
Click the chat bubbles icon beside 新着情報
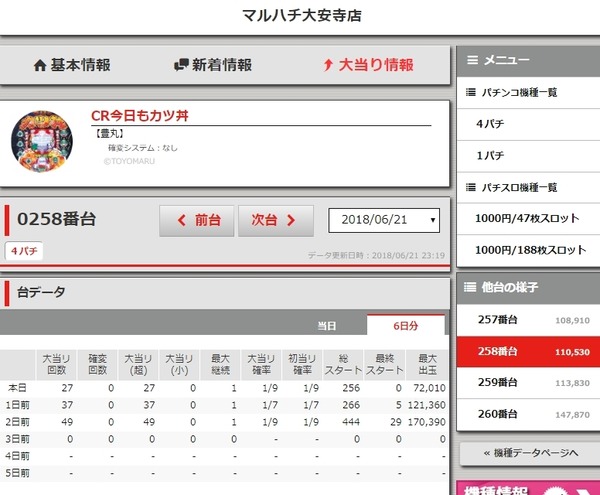point(181,65)
